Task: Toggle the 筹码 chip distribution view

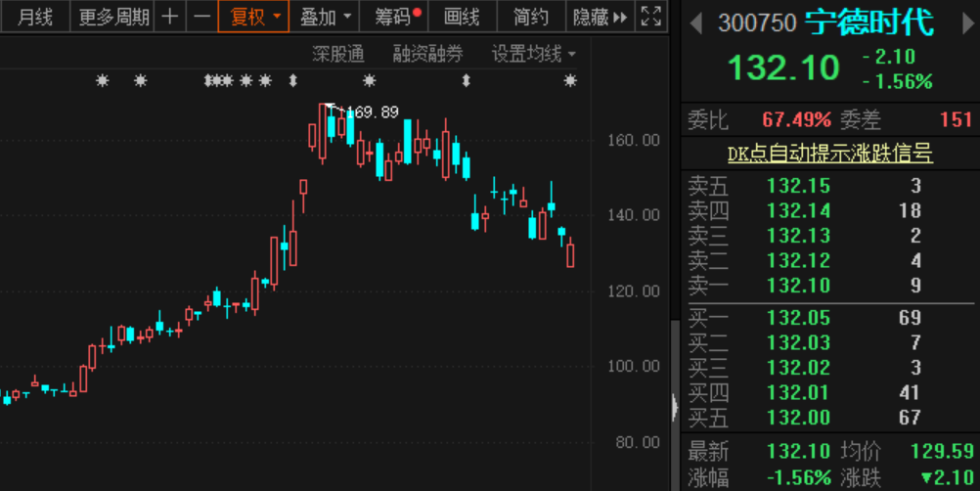Action: coord(397,17)
